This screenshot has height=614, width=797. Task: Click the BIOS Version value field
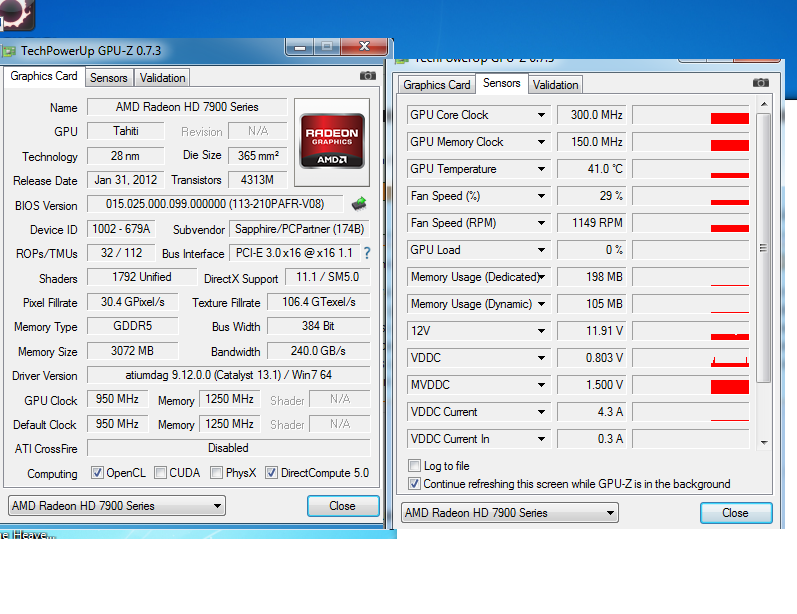pyautogui.click(x=215, y=204)
